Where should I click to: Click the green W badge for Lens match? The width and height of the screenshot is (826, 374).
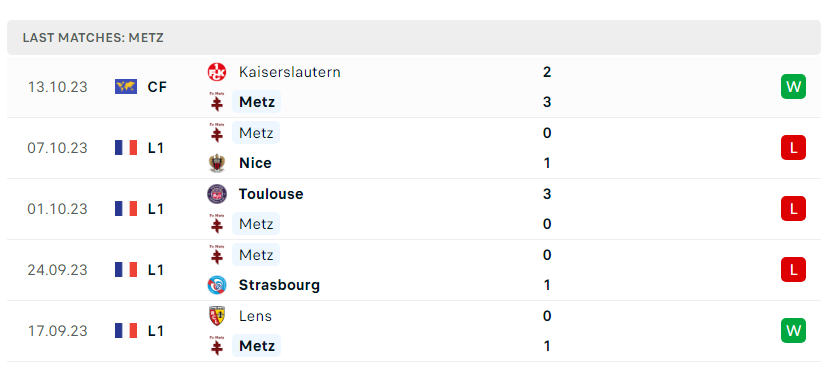[x=793, y=331]
